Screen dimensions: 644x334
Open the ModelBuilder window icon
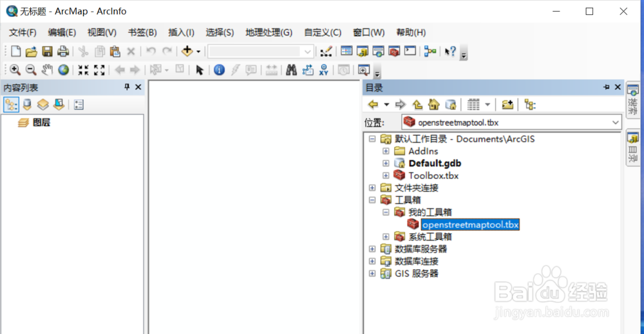[x=430, y=51]
